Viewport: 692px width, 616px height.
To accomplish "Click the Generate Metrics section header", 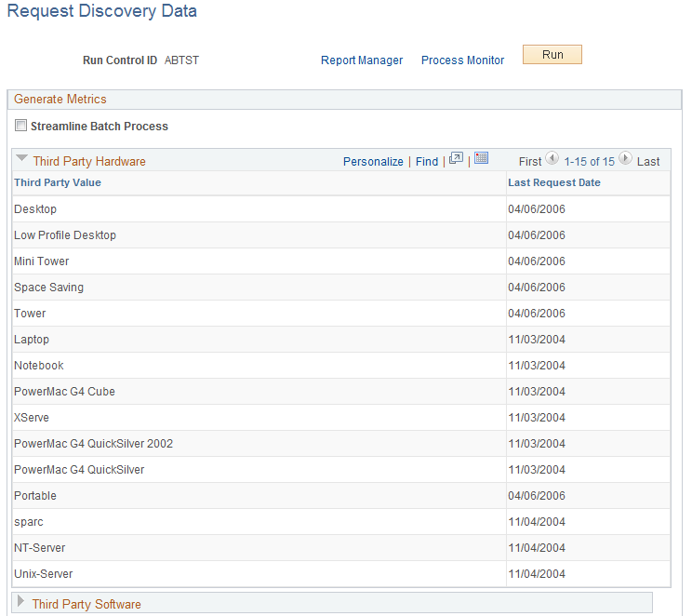I will point(60,99).
